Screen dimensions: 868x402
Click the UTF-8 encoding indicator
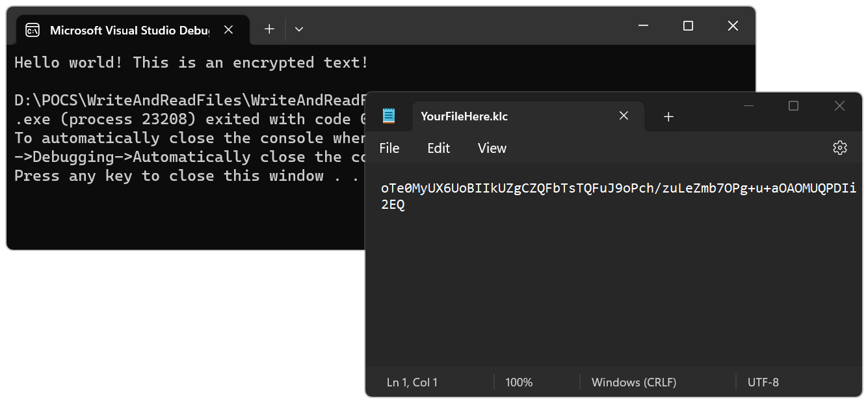[x=763, y=382]
